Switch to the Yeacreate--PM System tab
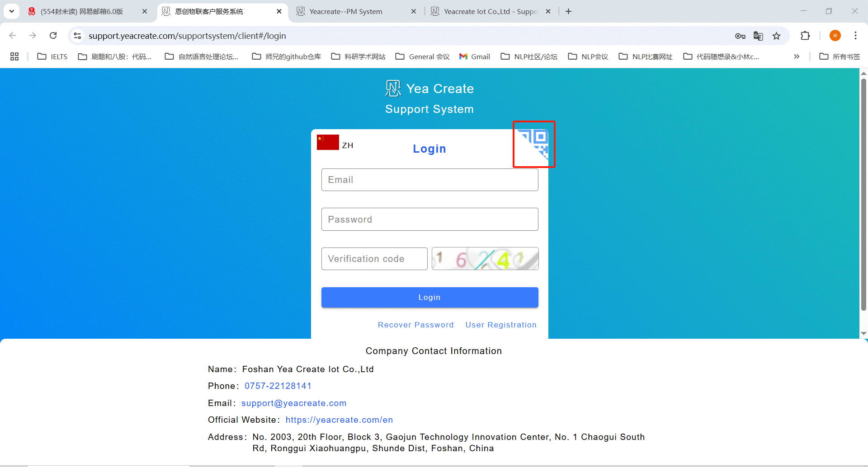Viewport: 868px width, 467px height. point(346,12)
